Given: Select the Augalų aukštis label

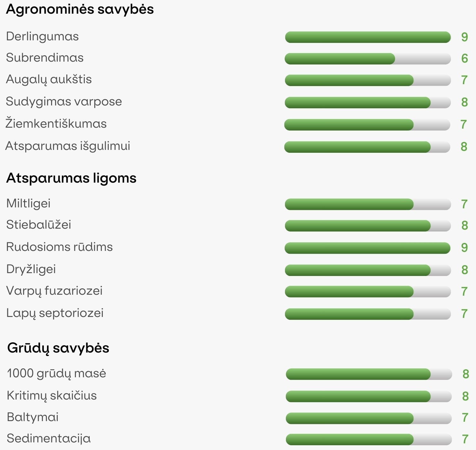Looking at the screenshot, I should (49, 79).
